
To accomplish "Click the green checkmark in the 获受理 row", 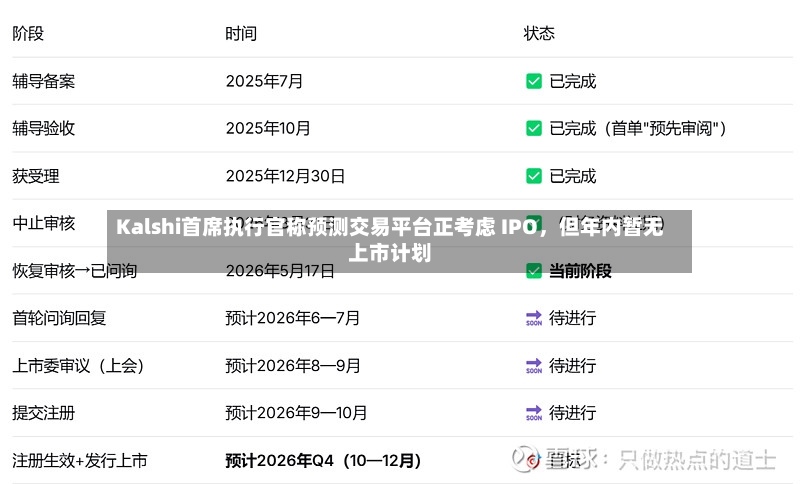I will click(x=534, y=176).
